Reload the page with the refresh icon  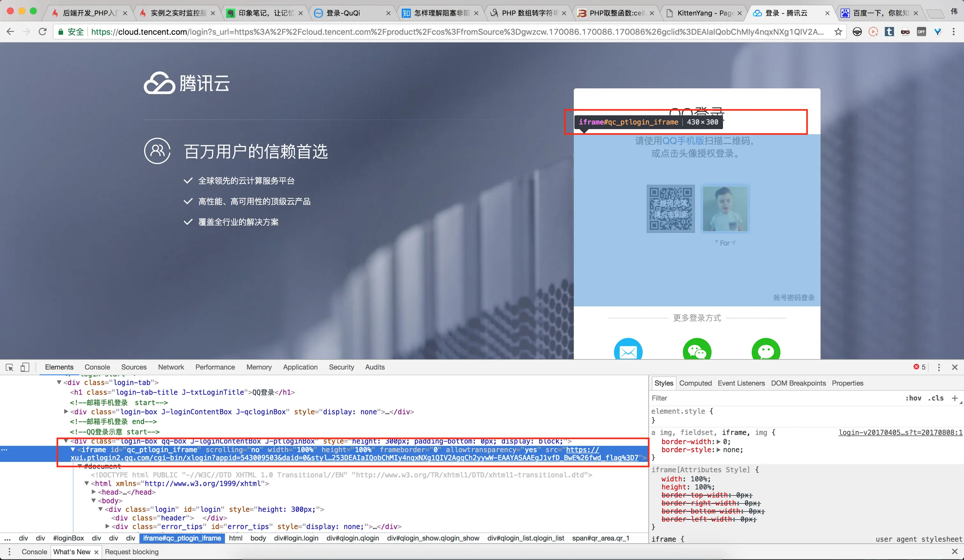(42, 32)
